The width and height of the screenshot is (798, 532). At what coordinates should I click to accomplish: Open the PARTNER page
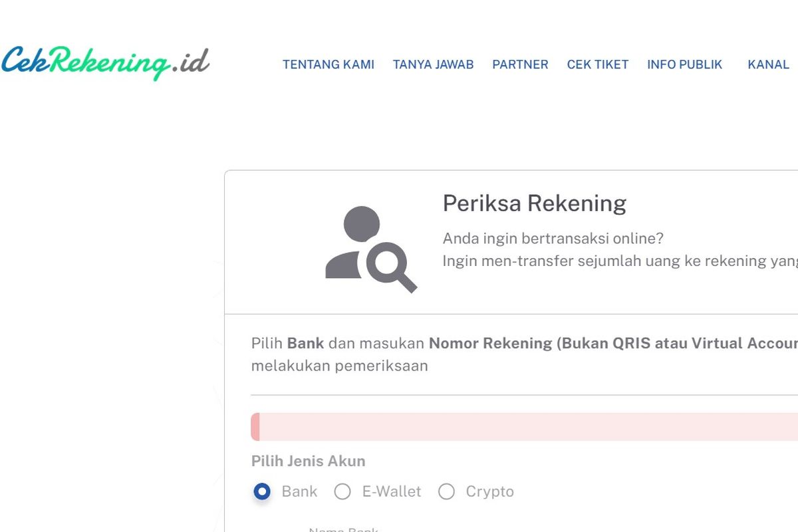tap(520, 65)
